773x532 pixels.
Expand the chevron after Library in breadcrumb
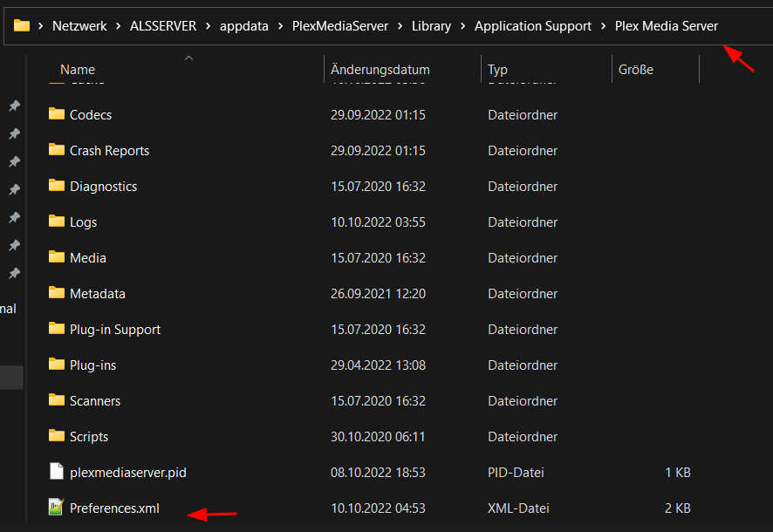pyautogui.click(x=463, y=26)
